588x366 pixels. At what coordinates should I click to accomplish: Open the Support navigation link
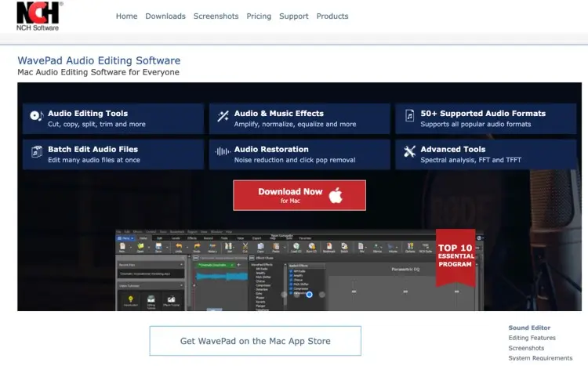[294, 16]
